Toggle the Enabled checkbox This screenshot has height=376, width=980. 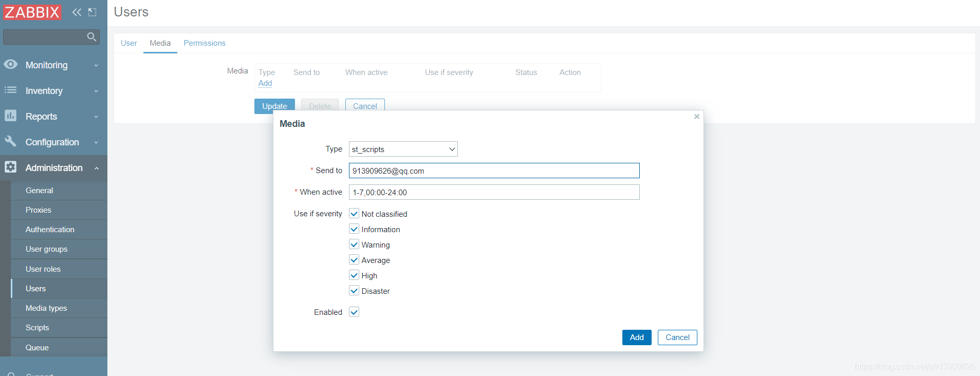pyautogui.click(x=354, y=312)
